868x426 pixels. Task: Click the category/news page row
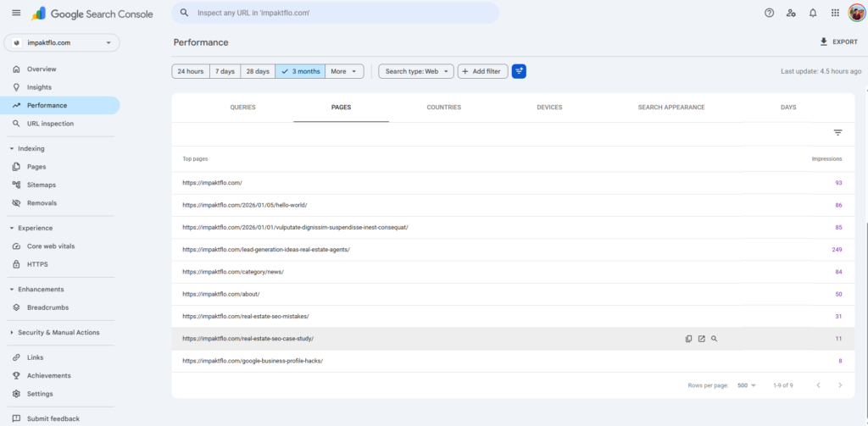(513, 272)
